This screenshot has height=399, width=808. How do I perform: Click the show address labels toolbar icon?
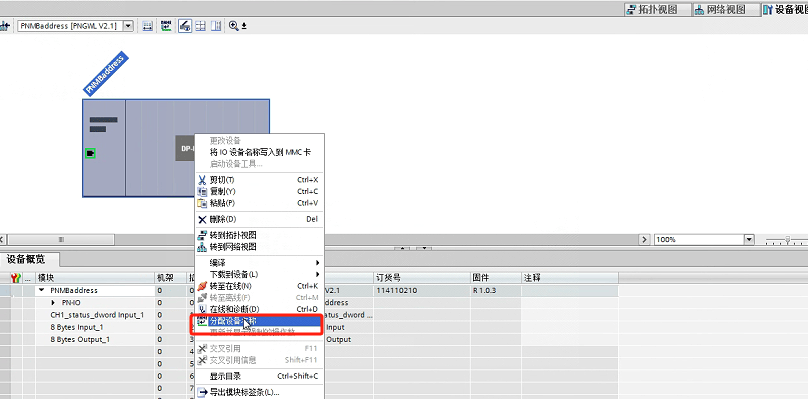166,26
